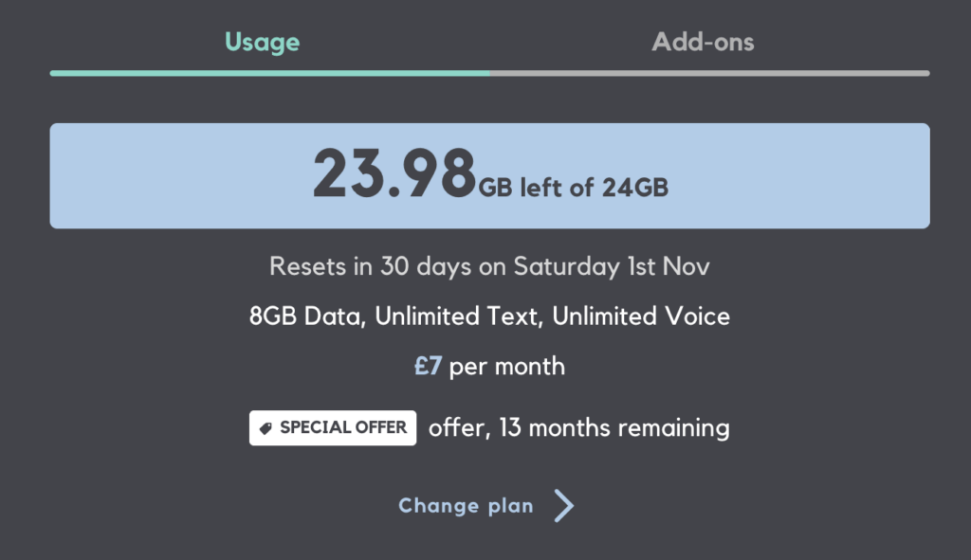
Task: Click the right-pointing arrow icon below the offer details
Action: pyautogui.click(x=562, y=505)
